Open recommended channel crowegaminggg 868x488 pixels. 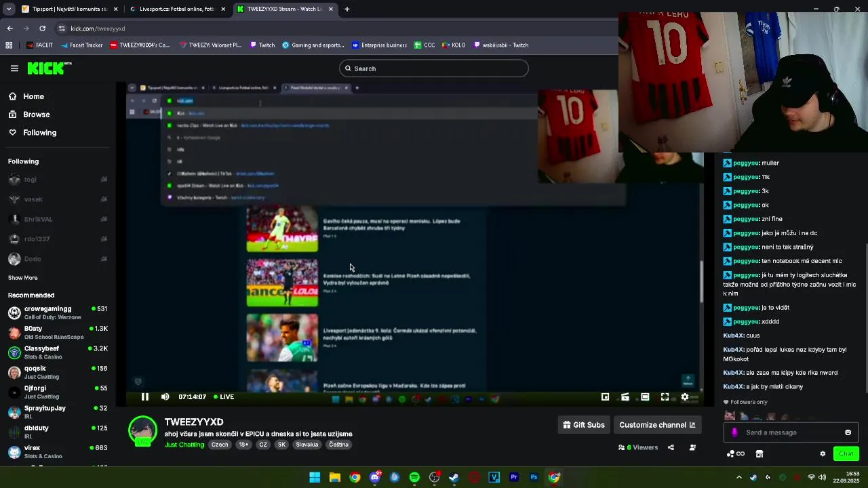point(58,312)
